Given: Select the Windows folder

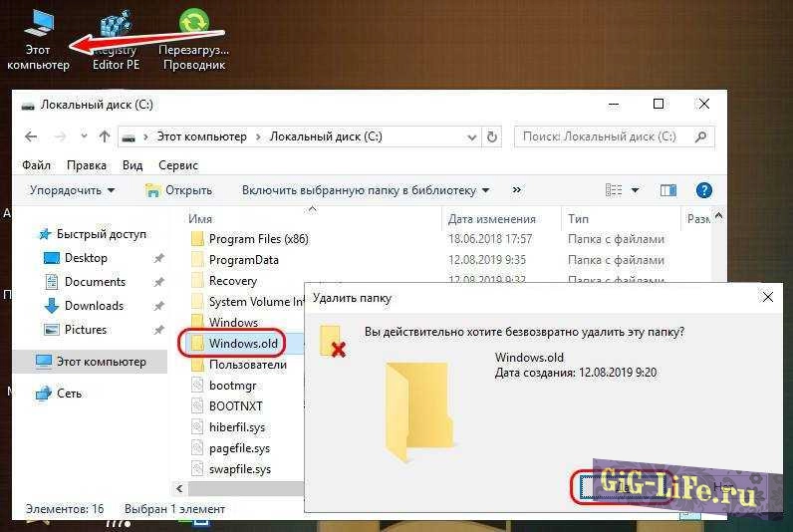Looking at the screenshot, I should [x=224, y=323].
